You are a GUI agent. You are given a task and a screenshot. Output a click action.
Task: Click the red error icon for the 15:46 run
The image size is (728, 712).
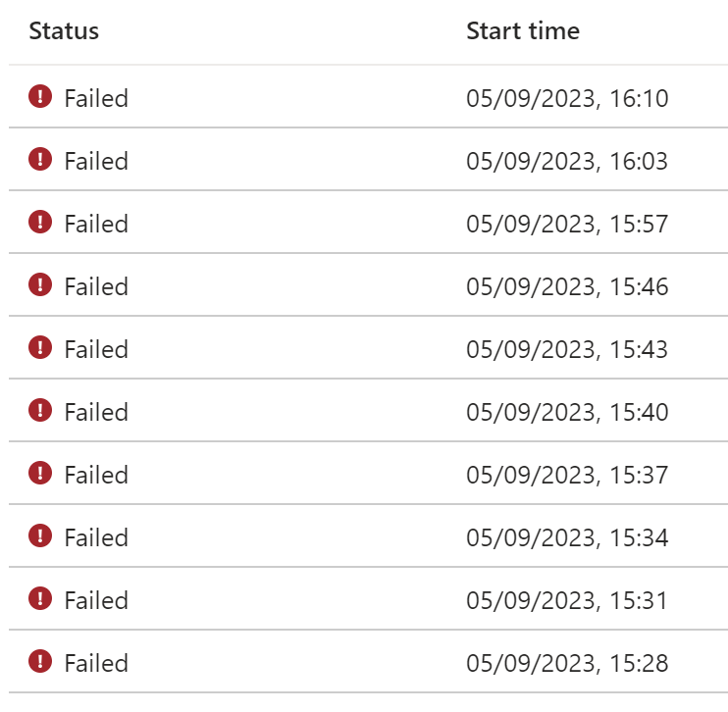pyautogui.click(x=40, y=284)
